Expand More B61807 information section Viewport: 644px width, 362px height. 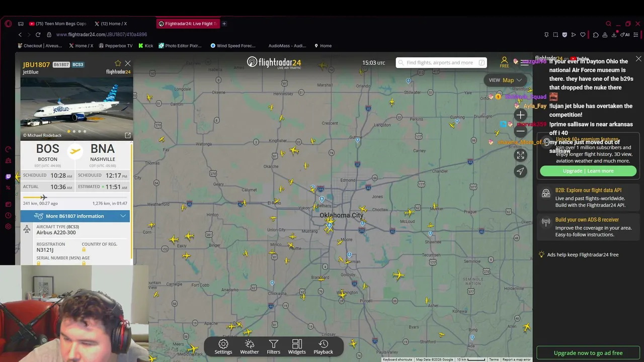pyautogui.click(x=75, y=216)
